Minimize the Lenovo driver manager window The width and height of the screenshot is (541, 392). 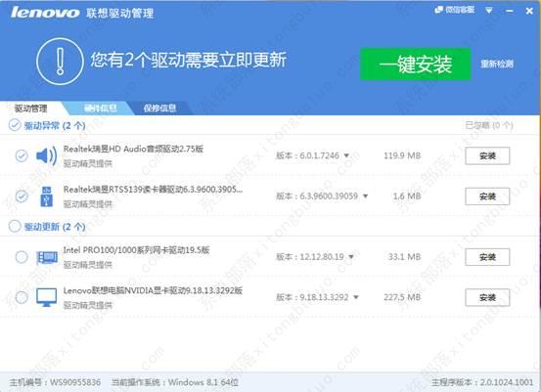coord(510,11)
